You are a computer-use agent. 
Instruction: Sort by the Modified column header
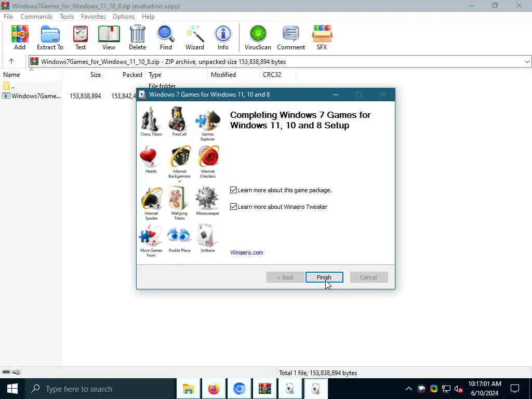233,75
